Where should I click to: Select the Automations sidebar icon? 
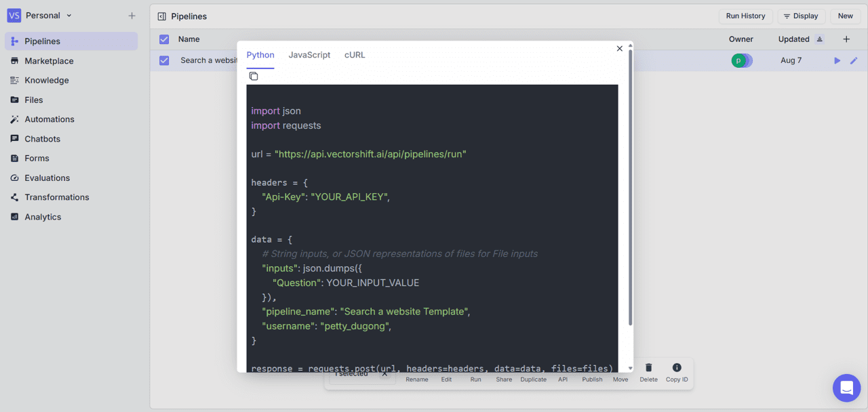click(14, 119)
